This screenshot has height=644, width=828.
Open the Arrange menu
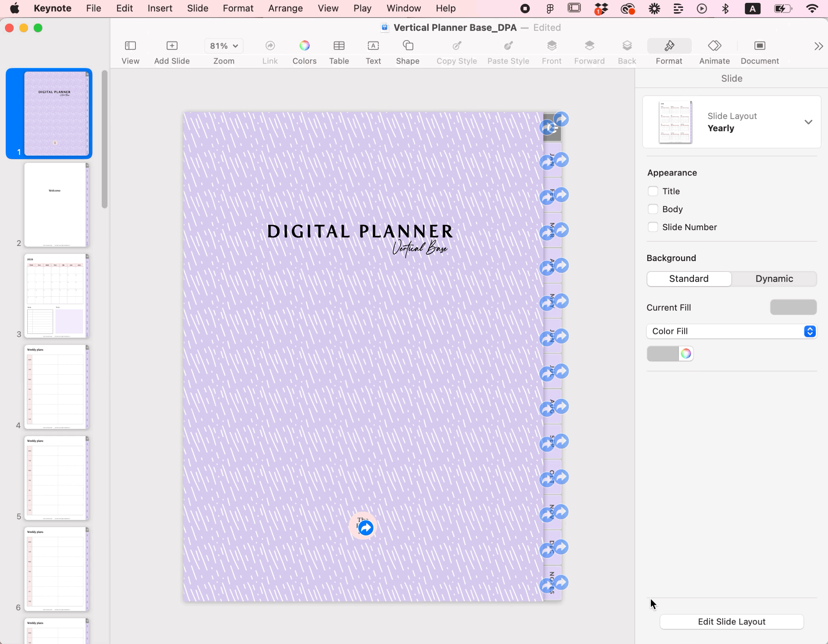(285, 8)
